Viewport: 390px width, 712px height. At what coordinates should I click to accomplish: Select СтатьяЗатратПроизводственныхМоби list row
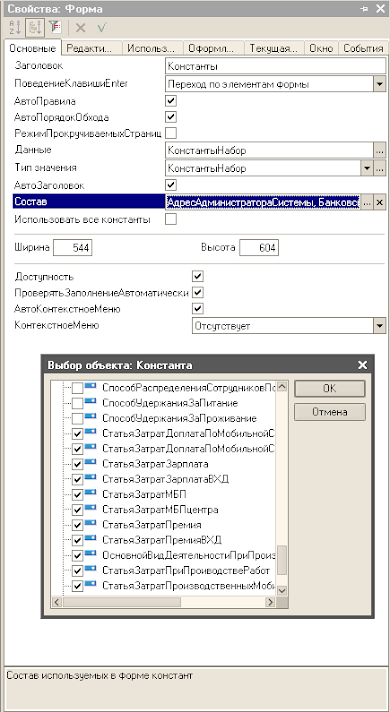pos(189,586)
